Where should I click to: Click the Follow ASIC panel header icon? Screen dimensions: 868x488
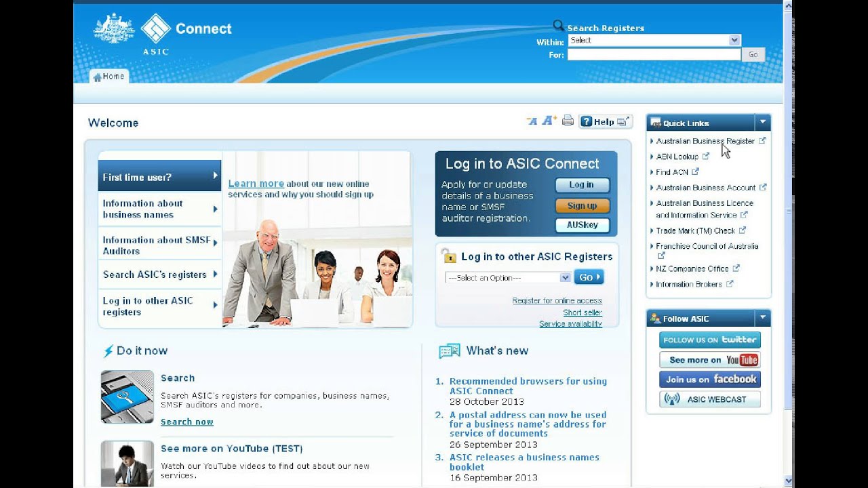655,318
